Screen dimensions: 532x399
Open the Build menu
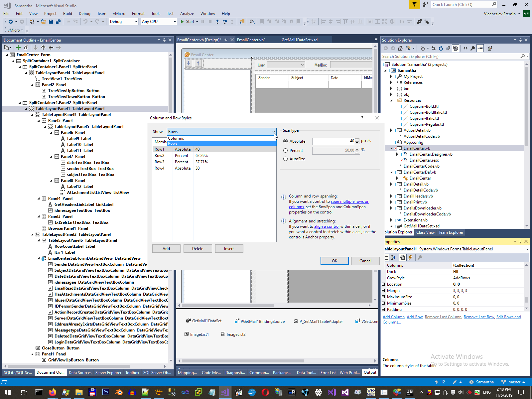click(67, 14)
